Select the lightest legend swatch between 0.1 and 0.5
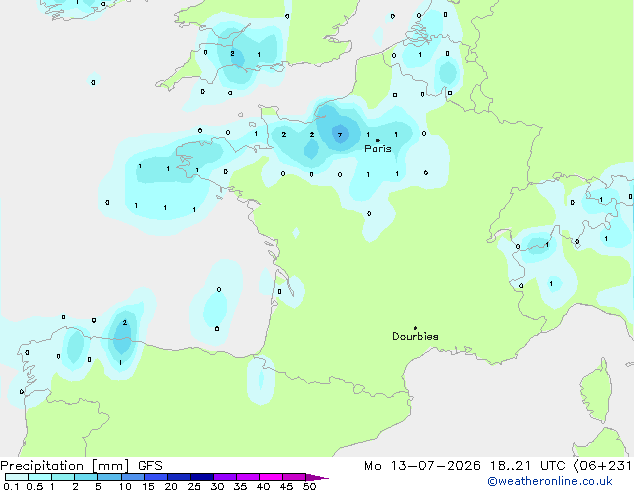Viewport: 634px width, 490px height. [17, 477]
